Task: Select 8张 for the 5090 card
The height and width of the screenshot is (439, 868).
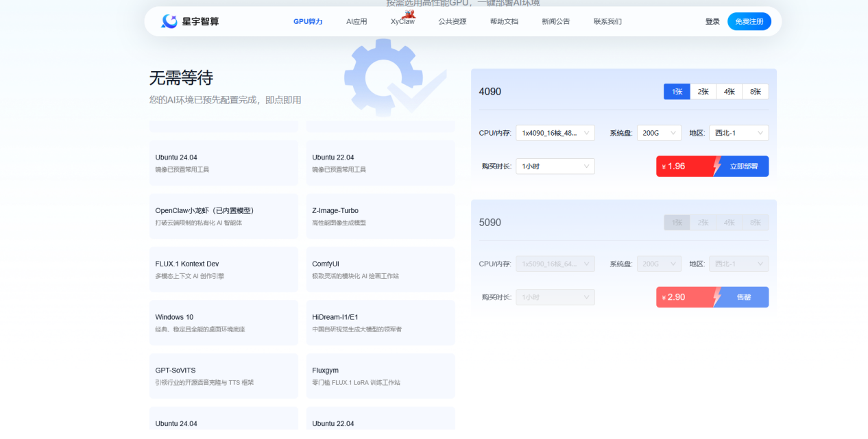Action: [x=756, y=223]
